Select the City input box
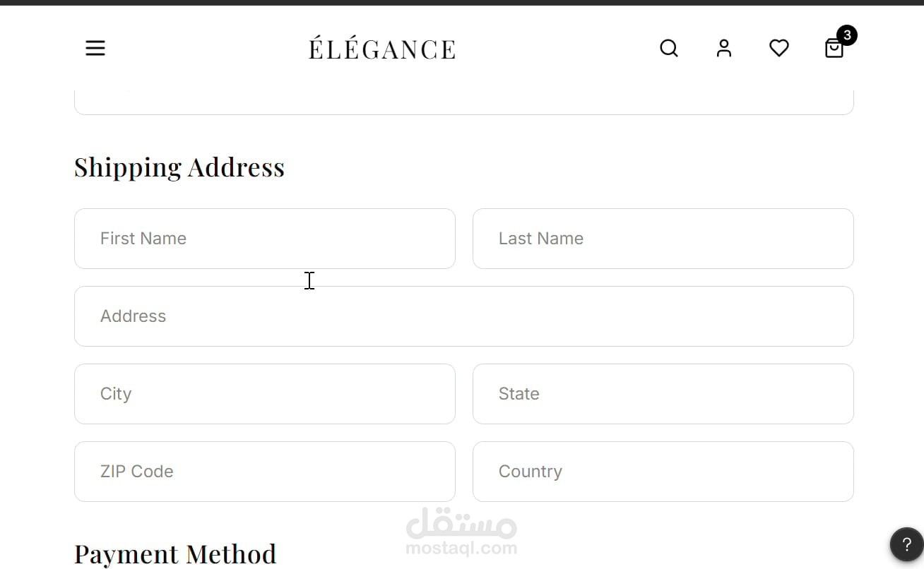The height and width of the screenshot is (569, 924). (x=264, y=394)
